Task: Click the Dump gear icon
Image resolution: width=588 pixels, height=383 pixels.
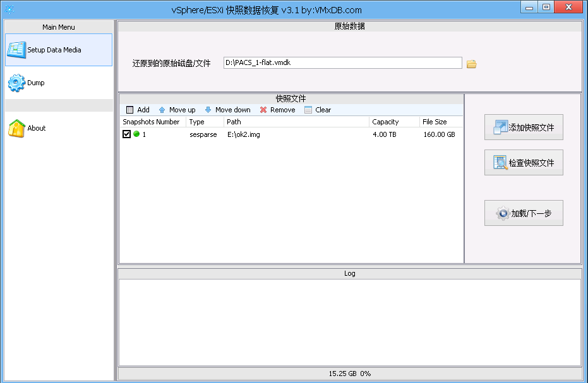Action: point(16,83)
